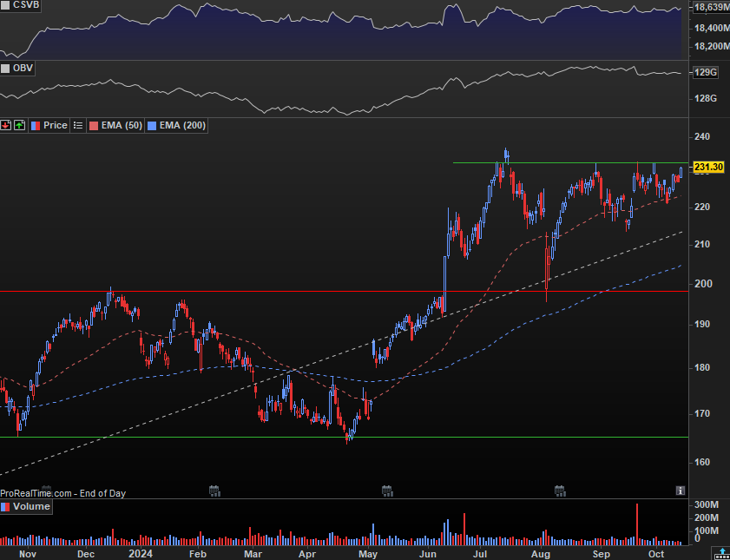Image resolution: width=730 pixels, height=560 pixels.
Task: Click the Mar label on time axis
Action: 253,554
